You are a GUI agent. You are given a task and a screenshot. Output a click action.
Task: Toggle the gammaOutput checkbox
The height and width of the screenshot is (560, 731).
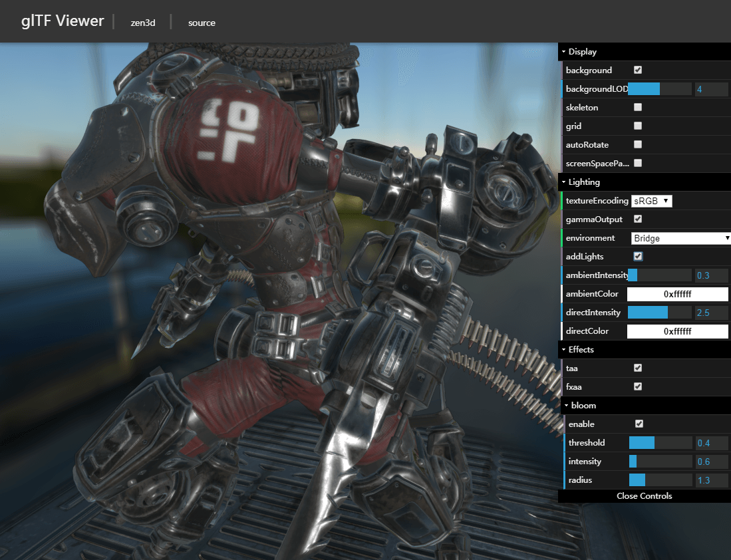click(638, 219)
